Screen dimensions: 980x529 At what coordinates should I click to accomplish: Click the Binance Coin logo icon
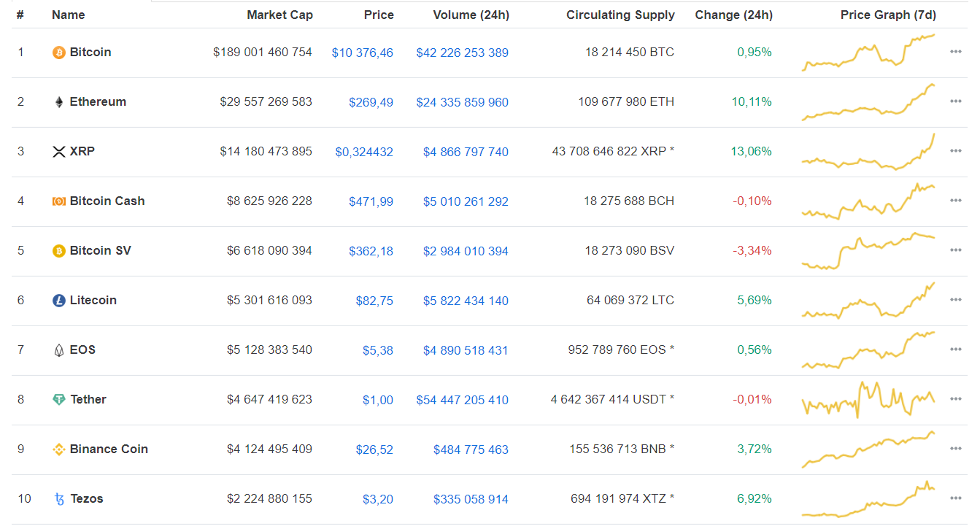pyautogui.click(x=59, y=449)
